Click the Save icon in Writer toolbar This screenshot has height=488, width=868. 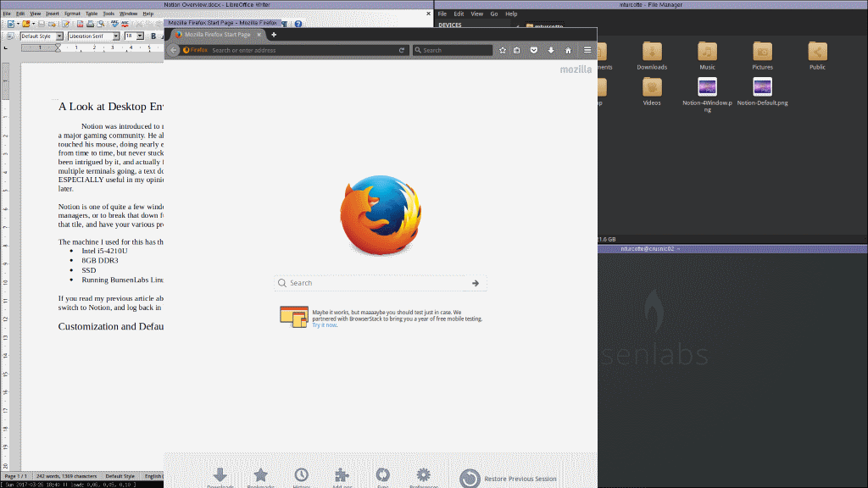[x=41, y=24]
